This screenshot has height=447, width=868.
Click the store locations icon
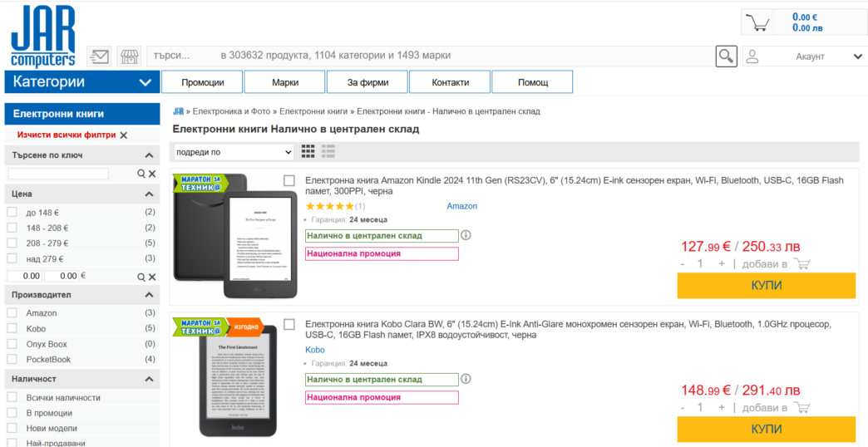tap(129, 56)
